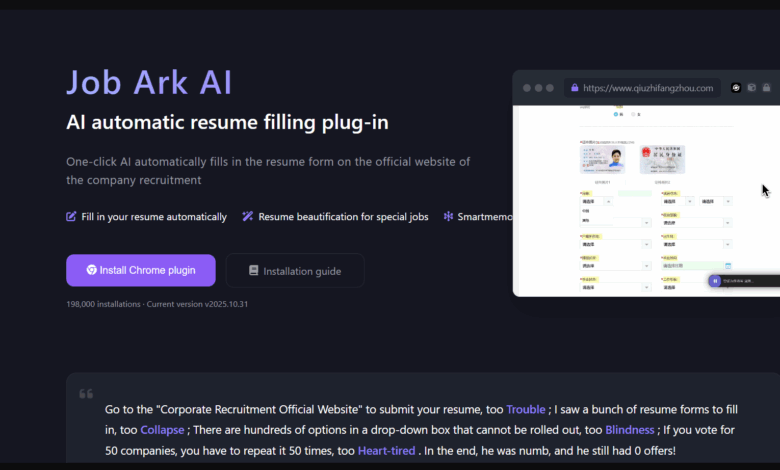Click the green date input field in demo form
This screenshot has height=470, width=780.
[691, 266]
